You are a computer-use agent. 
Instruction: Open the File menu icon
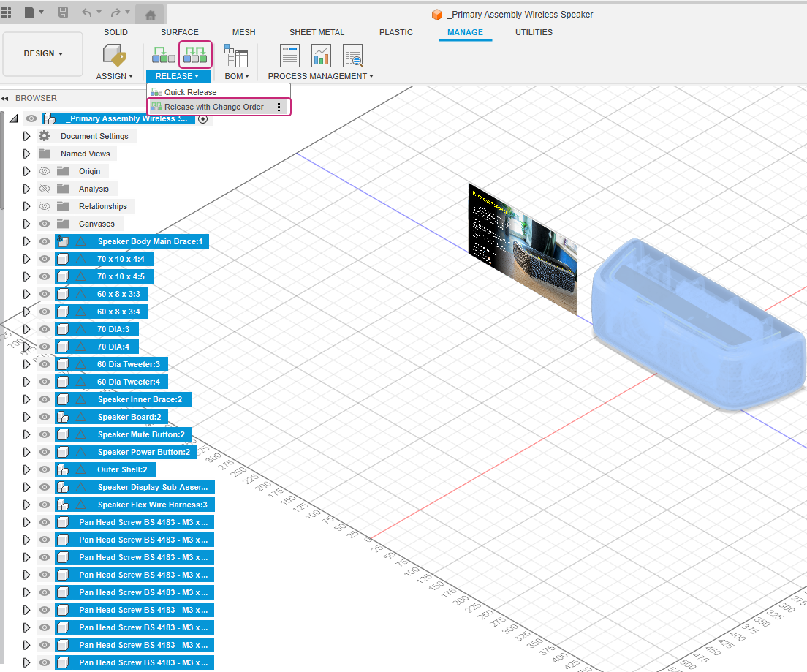(x=30, y=12)
